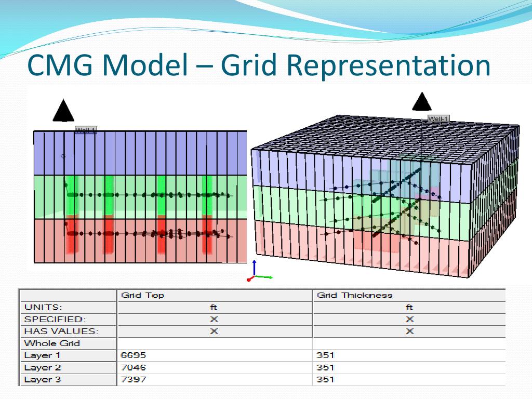The width and height of the screenshot is (532, 399).
Task: Click the ft unit under Grid Top
Action: point(214,308)
